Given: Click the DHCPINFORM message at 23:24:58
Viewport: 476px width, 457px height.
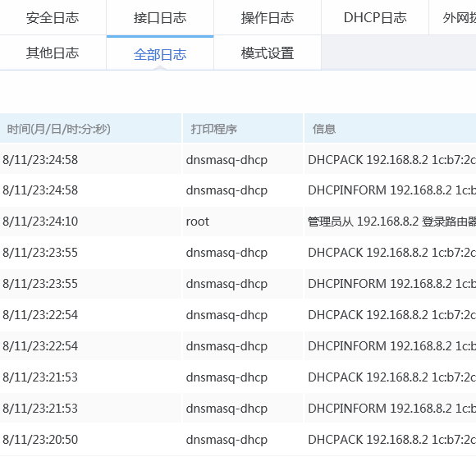Looking at the screenshot, I should point(392,190).
